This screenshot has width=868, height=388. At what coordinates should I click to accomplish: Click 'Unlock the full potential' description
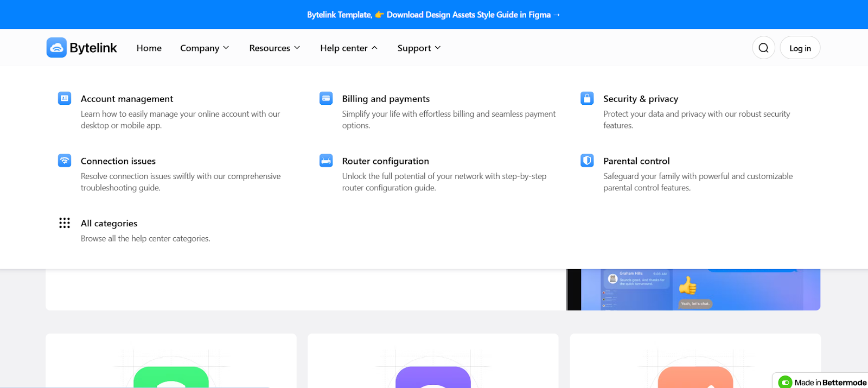pyautogui.click(x=444, y=182)
